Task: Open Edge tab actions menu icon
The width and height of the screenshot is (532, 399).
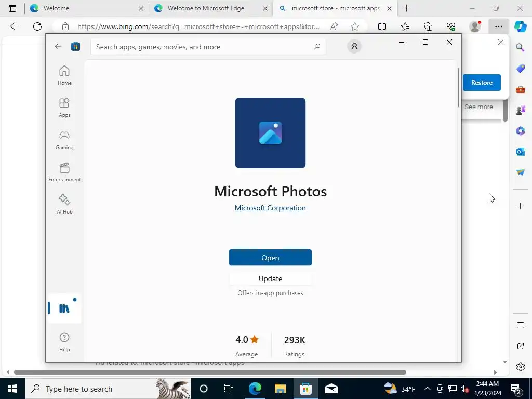Action: click(12, 8)
